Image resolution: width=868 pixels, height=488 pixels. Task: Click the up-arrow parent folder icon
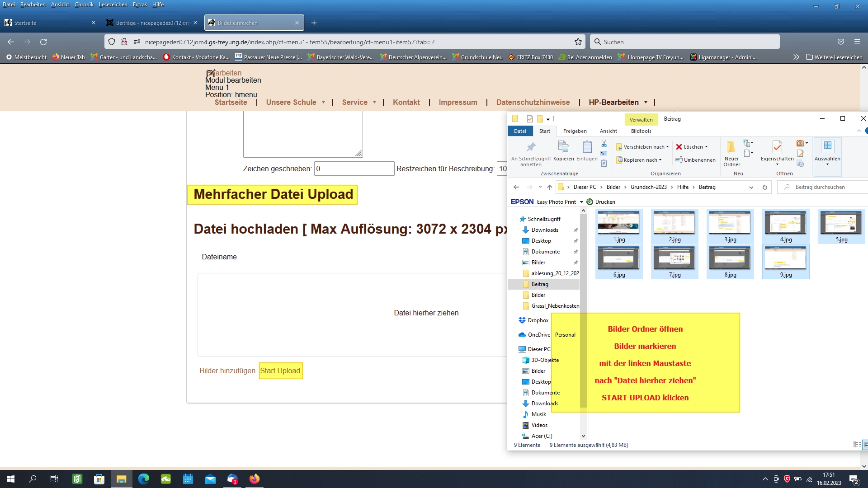pyautogui.click(x=550, y=187)
